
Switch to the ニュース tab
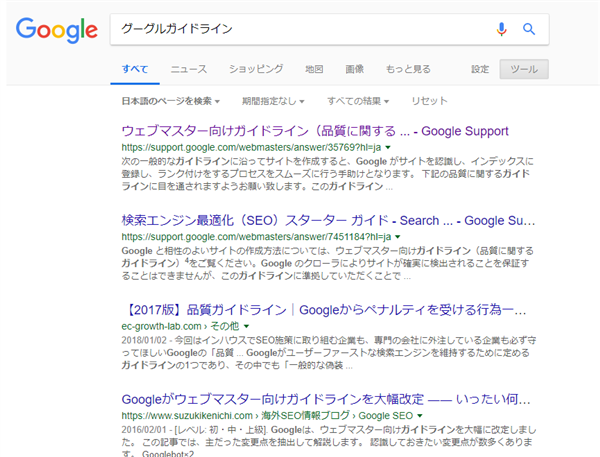[189, 69]
